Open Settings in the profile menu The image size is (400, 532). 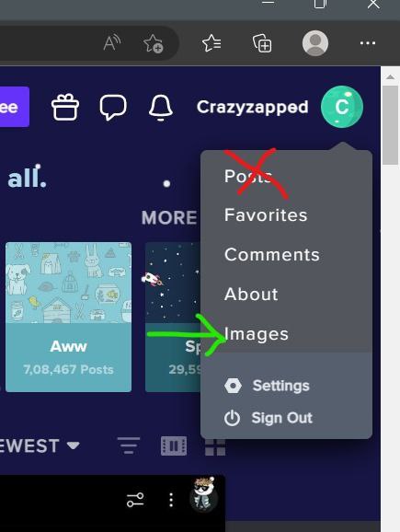point(267,386)
